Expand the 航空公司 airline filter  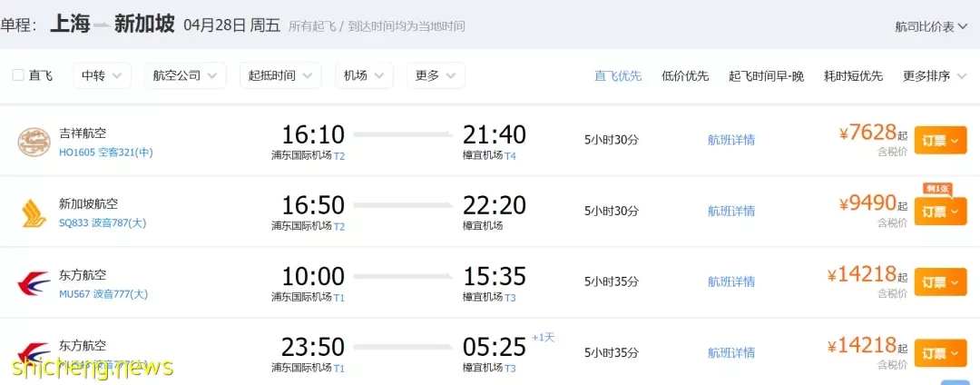(x=185, y=75)
